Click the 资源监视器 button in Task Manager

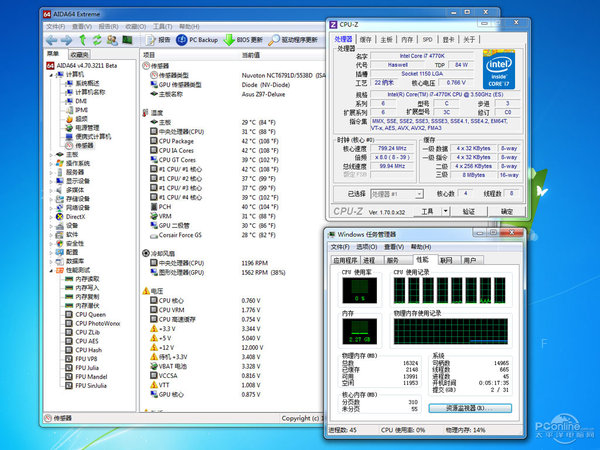pyautogui.click(x=469, y=408)
